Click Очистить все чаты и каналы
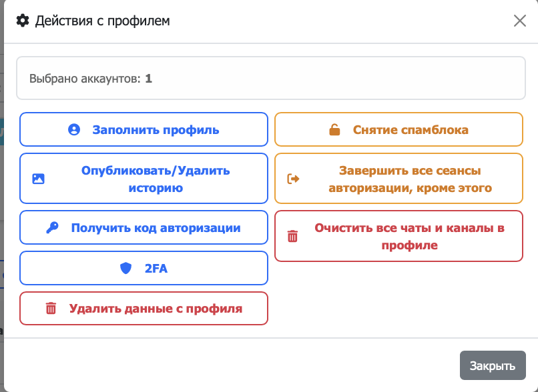 coord(398,237)
